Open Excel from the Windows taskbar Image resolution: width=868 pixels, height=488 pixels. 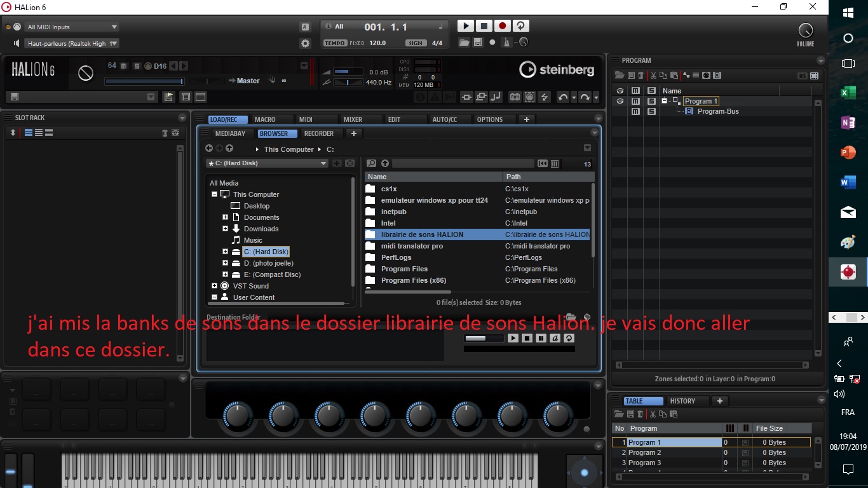pyautogui.click(x=848, y=93)
